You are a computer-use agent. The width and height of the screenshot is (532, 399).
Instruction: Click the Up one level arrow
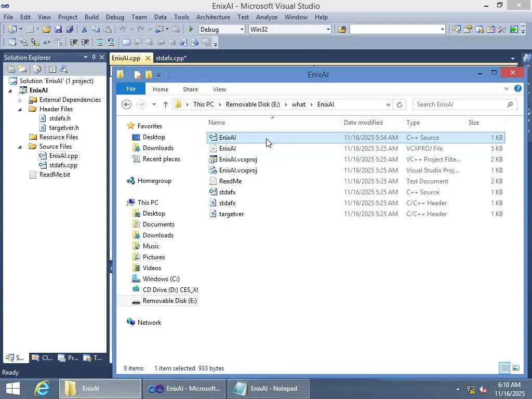click(x=166, y=104)
